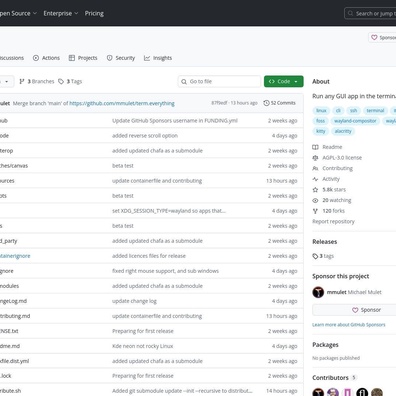Expand the Enterprise menu dropdown
The height and width of the screenshot is (396, 396).
(x=61, y=13)
